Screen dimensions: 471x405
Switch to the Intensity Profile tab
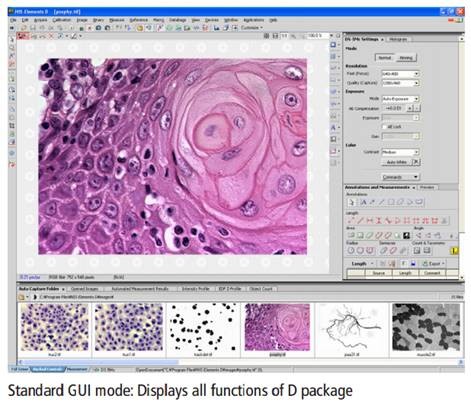195,289
